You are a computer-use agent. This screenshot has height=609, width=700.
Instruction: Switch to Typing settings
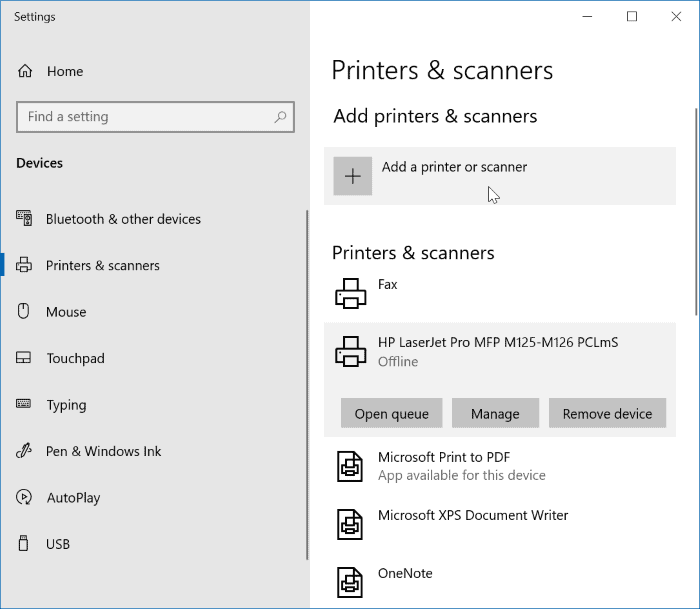point(66,405)
